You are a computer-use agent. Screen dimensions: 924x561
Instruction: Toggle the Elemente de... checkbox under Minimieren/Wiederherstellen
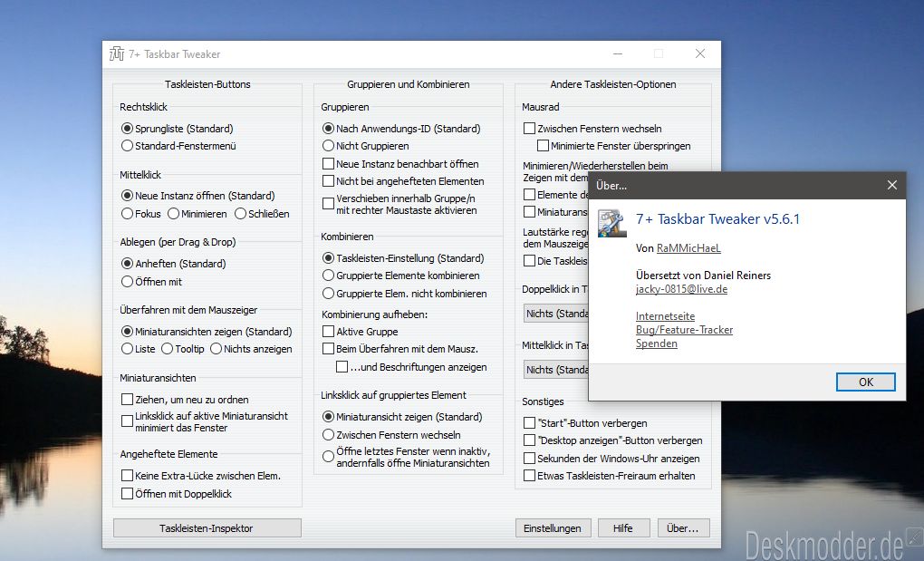(529, 195)
